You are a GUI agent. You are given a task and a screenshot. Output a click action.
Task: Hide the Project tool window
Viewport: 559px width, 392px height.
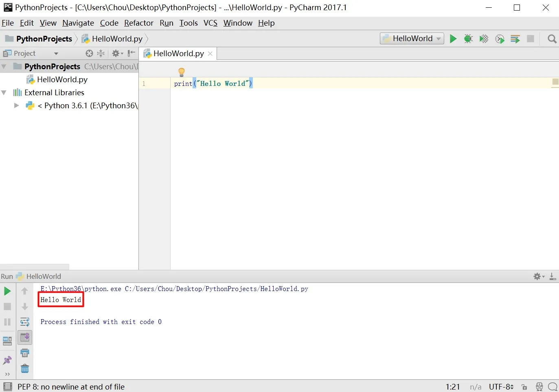click(131, 53)
